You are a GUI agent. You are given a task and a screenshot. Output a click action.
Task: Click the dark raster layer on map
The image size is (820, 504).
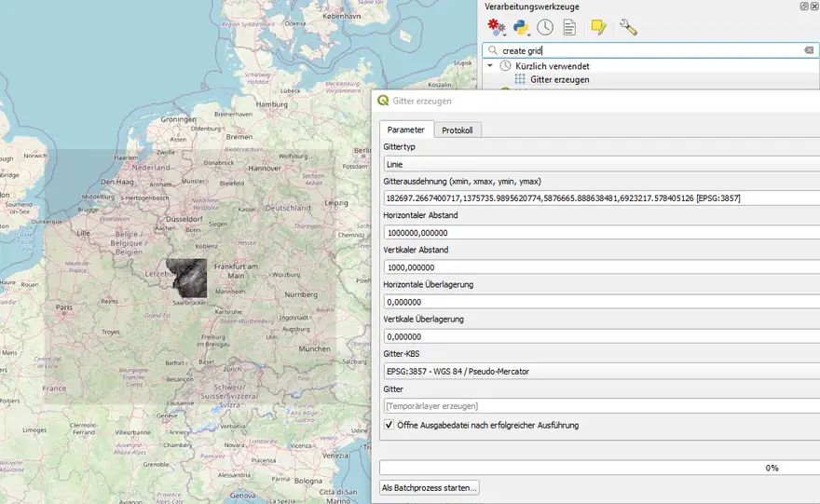coord(187,278)
